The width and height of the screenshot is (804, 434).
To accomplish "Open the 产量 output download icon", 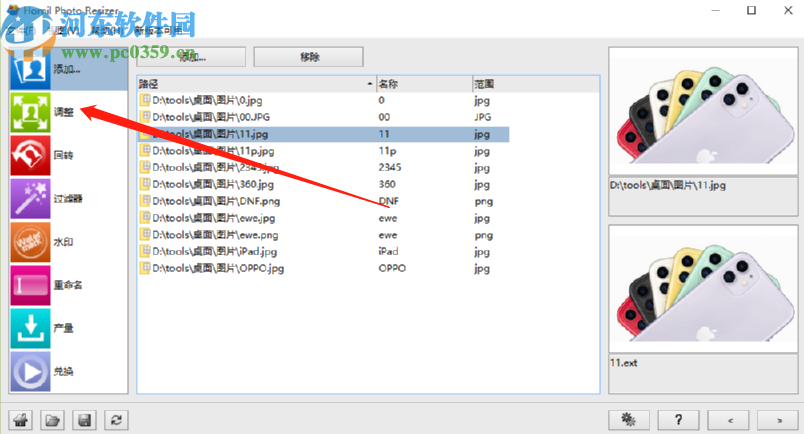I will [x=30, y=328].
